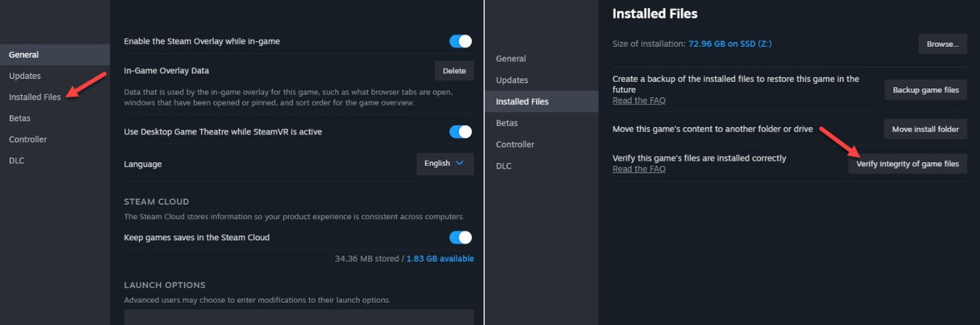The image size is (980, 325).
Task: Click Verify integrity of game files
Action: pos(907,164)
